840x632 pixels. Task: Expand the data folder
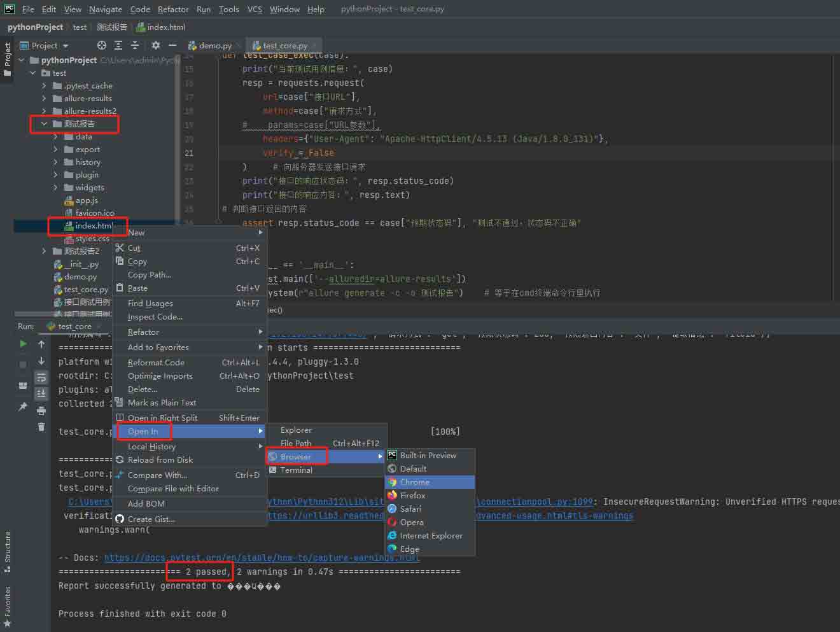click(x=55, y=136)
